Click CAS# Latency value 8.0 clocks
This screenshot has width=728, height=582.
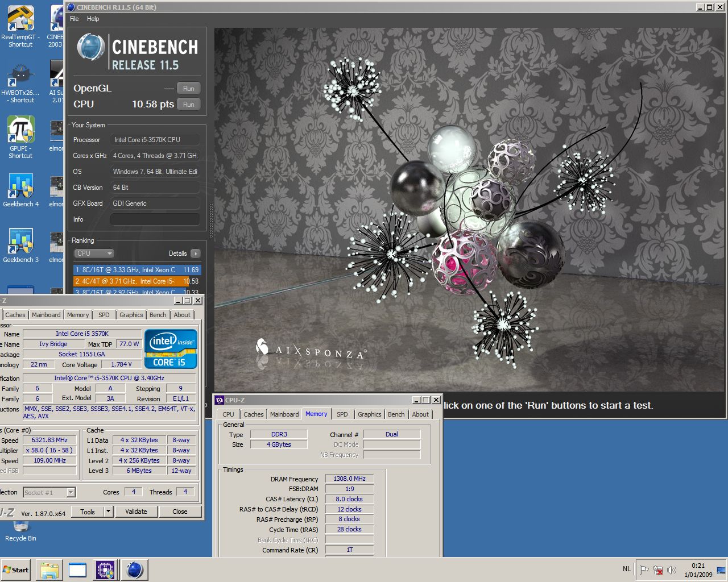coord(349,499)
